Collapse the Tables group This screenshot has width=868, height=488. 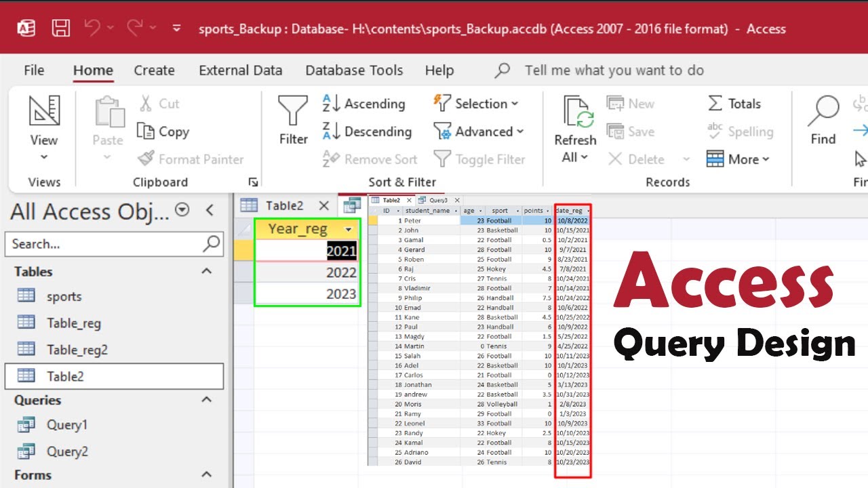click(207, 271)
